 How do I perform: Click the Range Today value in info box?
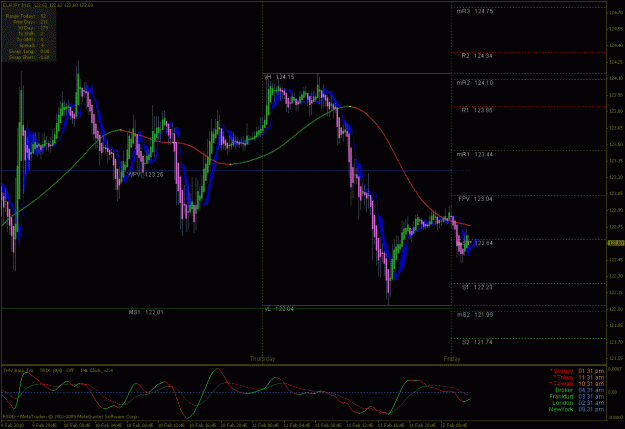(43, 16)
